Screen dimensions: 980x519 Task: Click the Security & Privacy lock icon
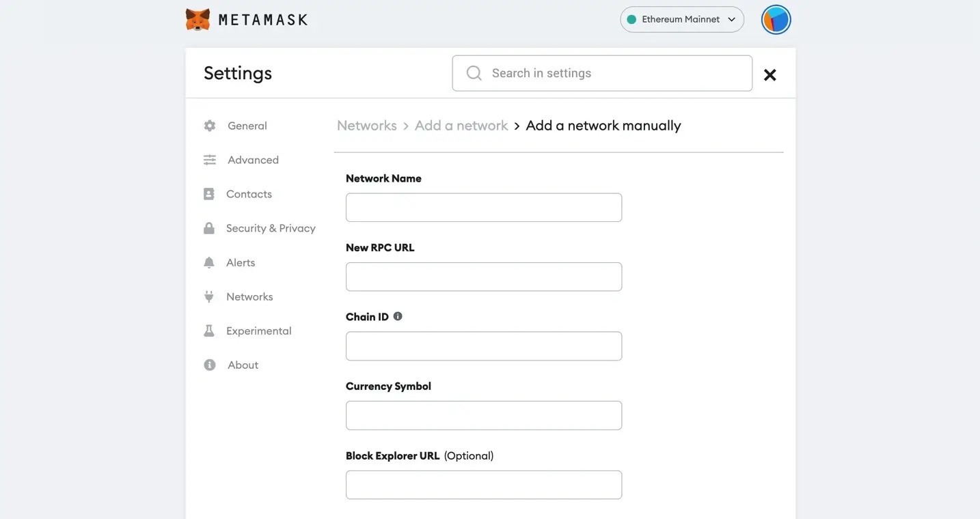(209, 228)
